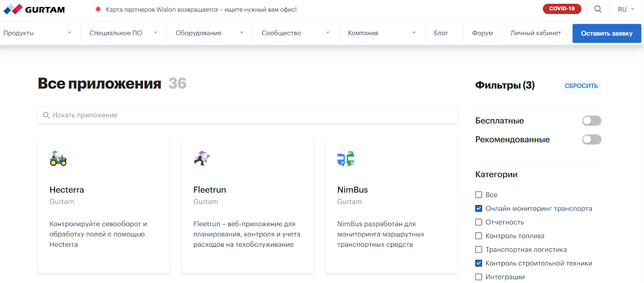Enable the Рекомендованные filter switch
This screenshot has height=283, width=644.
(x=591, y=139)
